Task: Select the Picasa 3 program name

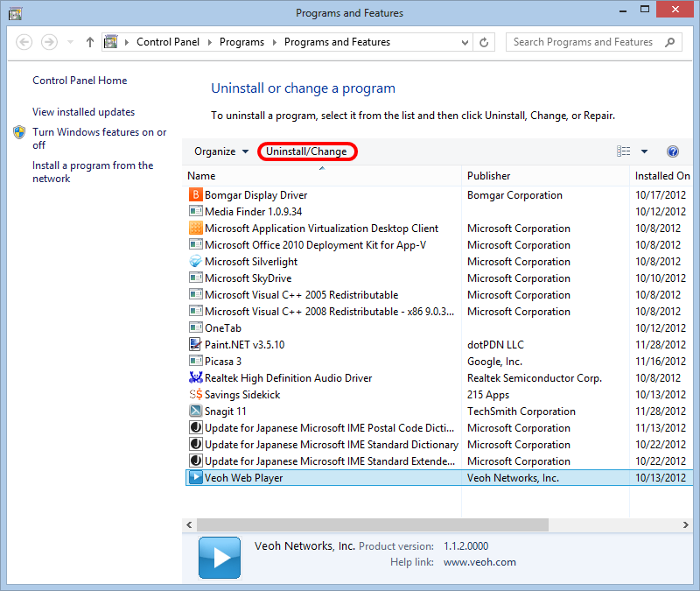Action: tap(223, 361)
